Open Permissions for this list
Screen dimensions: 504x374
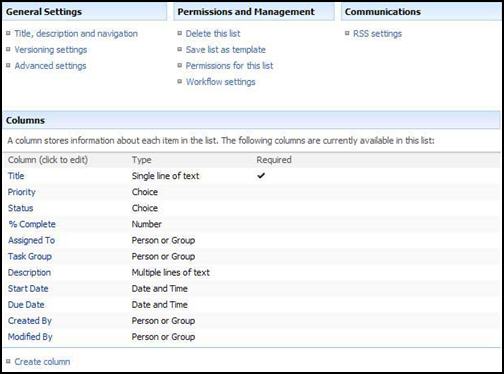[x=229, y=66]
